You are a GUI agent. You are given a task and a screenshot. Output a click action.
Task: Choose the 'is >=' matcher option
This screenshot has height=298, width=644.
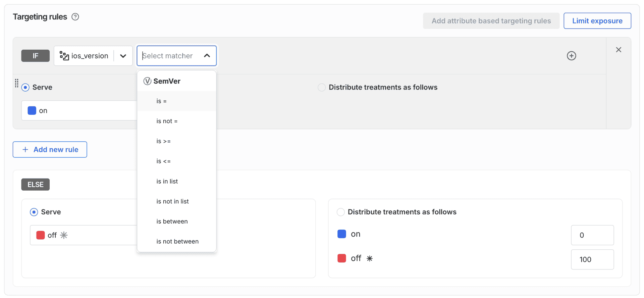(x=163, y=141)
